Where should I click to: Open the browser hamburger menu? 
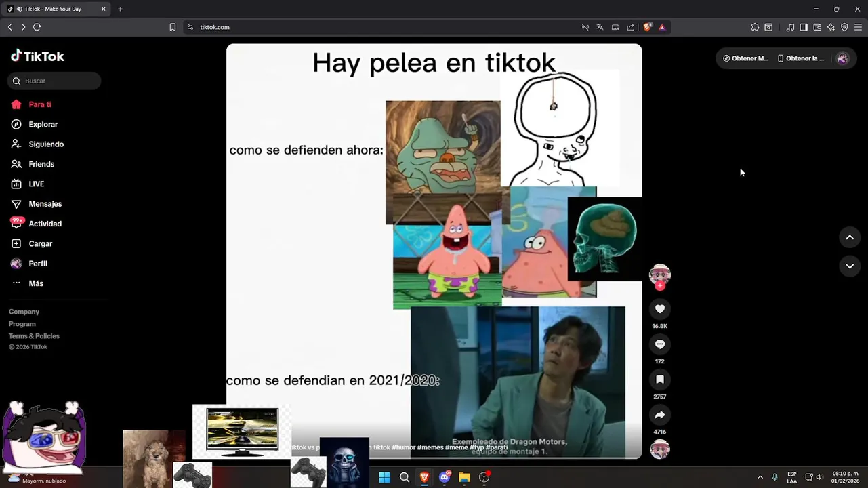tap(858, 27)
